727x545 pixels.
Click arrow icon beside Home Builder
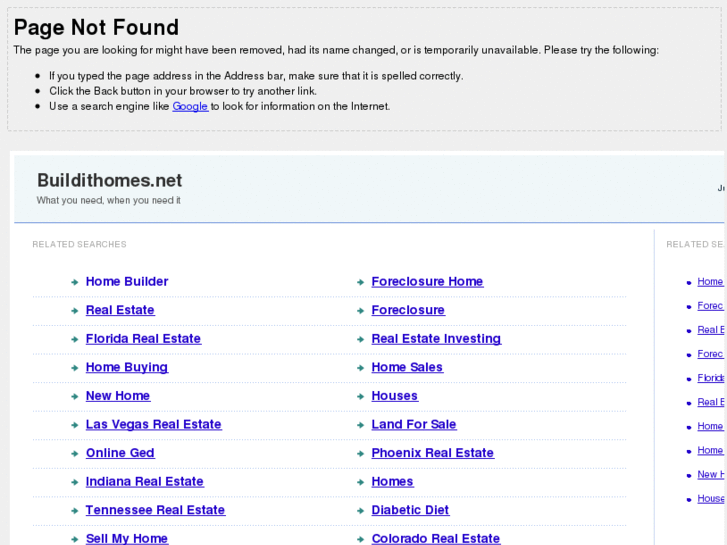[x=75, y=283]
